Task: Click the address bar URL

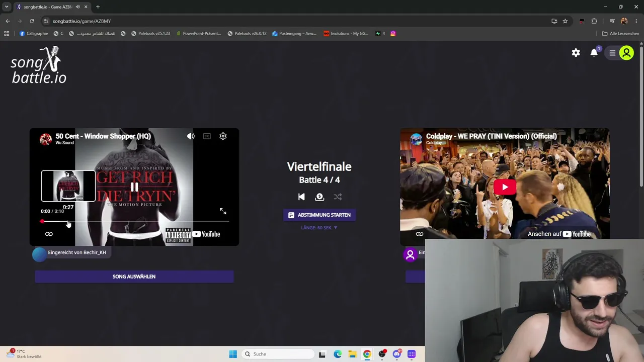Action: 82,21
